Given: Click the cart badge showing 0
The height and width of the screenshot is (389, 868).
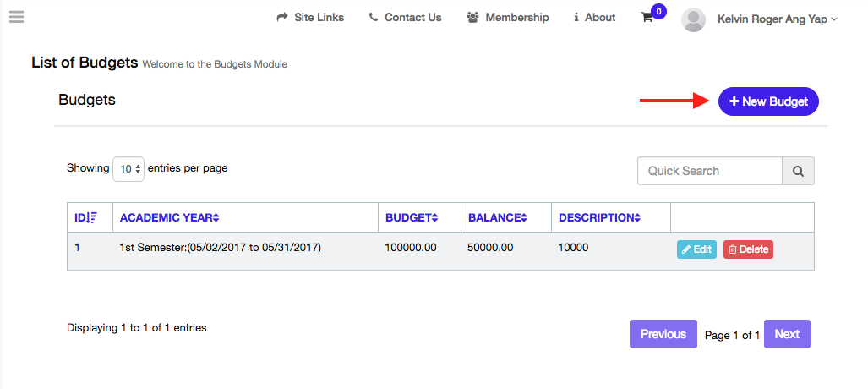Looking at the screenshot, I should tap(658, 11).
